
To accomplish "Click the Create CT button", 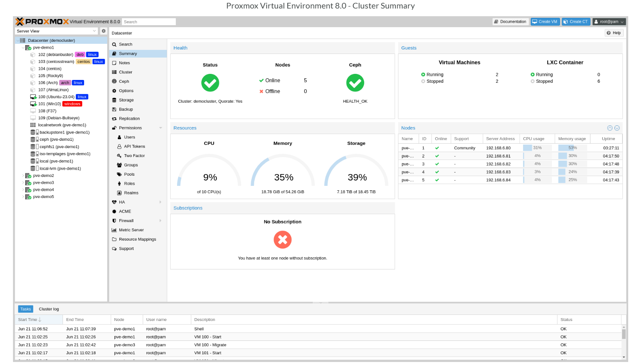I will coord(576,22).
